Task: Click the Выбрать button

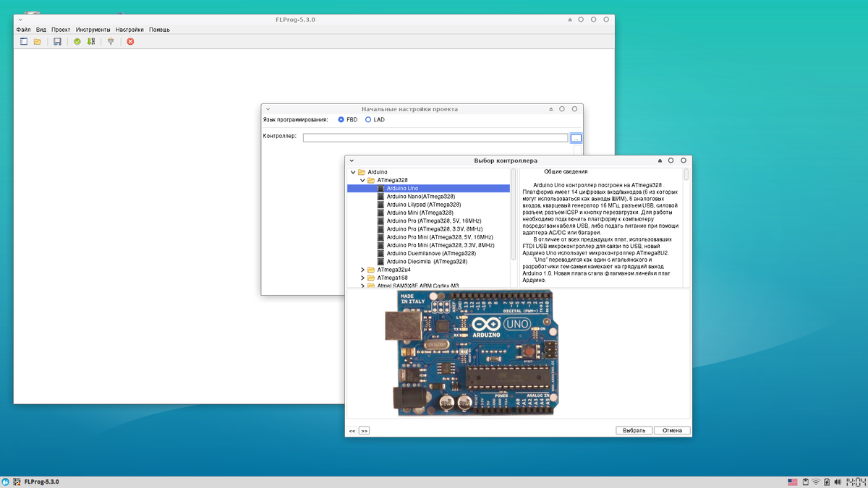Action: coord(634,430)
